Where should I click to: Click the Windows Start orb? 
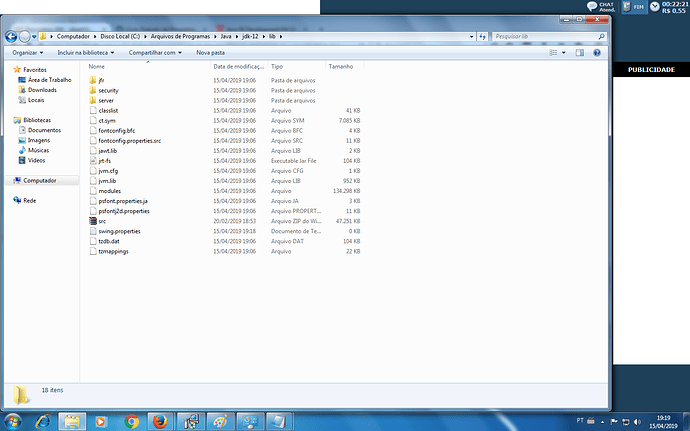(x=13, y=422)
